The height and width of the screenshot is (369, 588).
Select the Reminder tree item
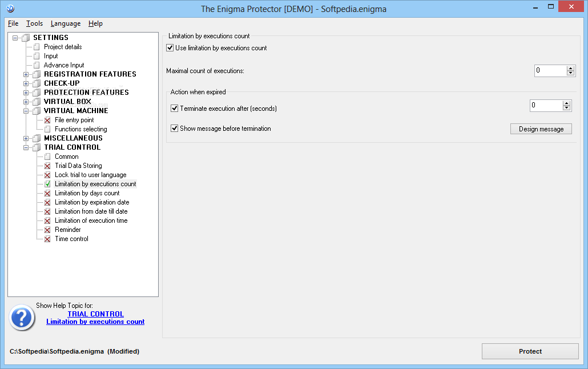pos(67,230)
